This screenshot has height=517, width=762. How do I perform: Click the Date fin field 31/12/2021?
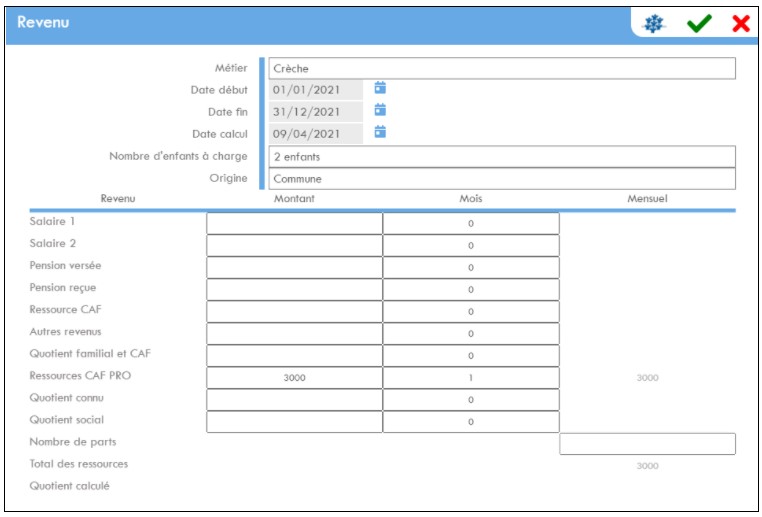[x=316, y=112]
